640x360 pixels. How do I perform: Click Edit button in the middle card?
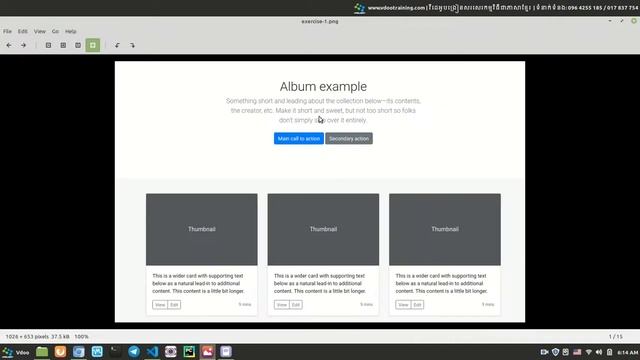click(296, 305)
